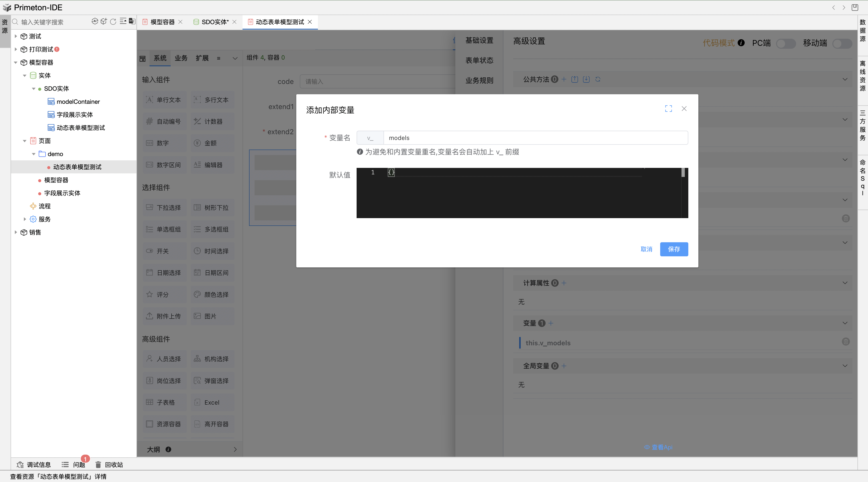Expand the 服务 tree node

(x=25, y=219)
